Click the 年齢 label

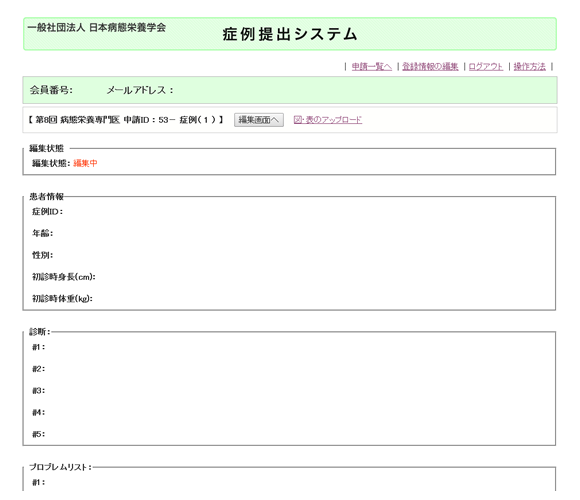point(43,233)
